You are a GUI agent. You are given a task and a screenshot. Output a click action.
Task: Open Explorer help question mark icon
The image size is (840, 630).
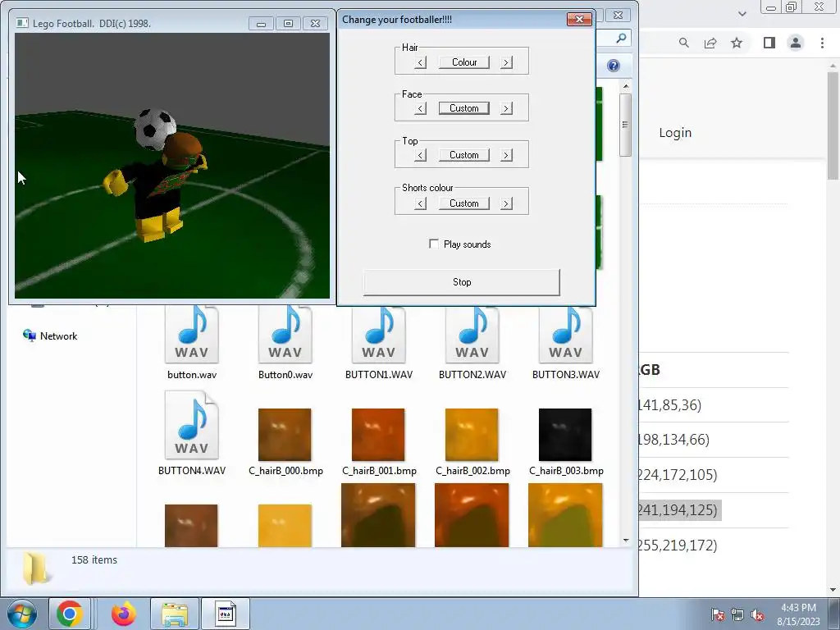(x=614, y=66)
